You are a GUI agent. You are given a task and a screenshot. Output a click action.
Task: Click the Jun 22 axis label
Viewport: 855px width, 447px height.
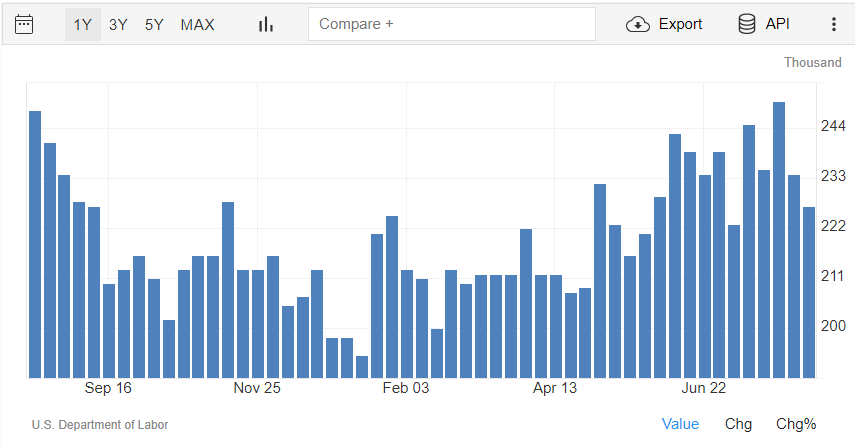pos(703,388)
